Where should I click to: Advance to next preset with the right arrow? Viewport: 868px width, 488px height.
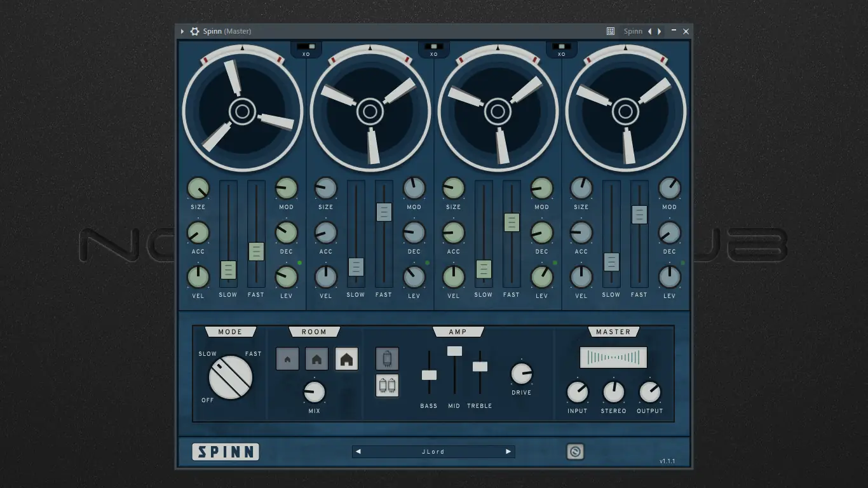508,451
